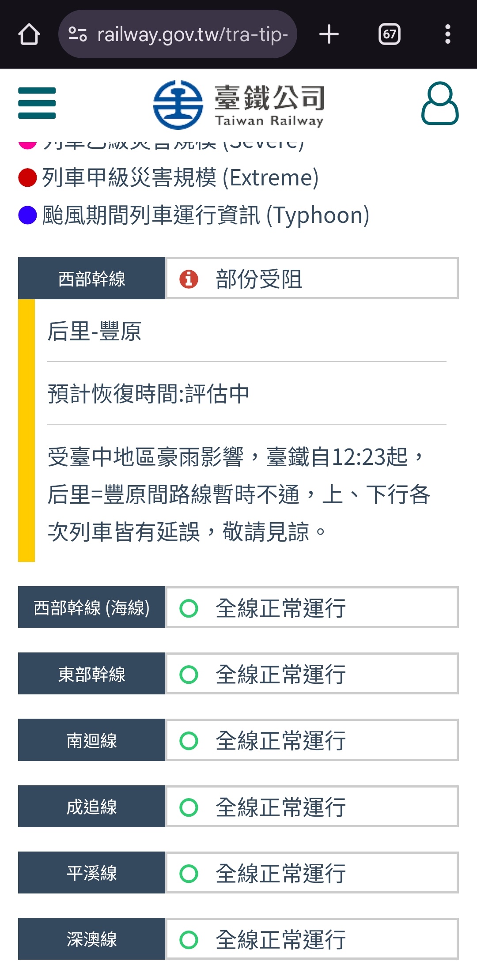
Task: Tap the user account profile icon
Action: (440, 103)
